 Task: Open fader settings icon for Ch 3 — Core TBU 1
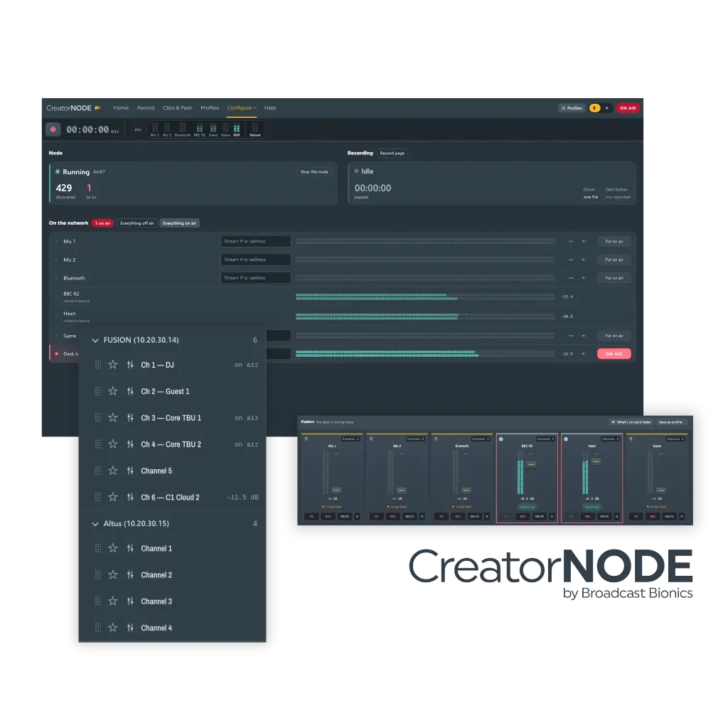tap(130, 418)
